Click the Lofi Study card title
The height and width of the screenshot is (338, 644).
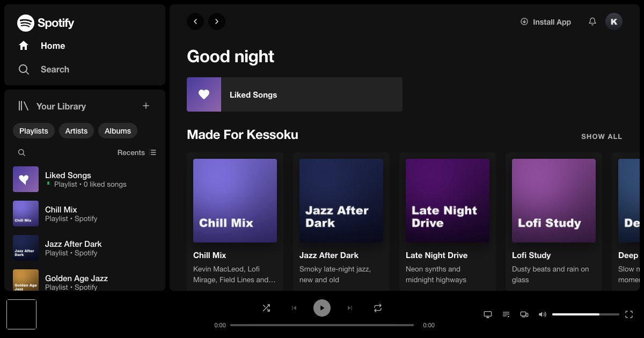tap(531, 255)
